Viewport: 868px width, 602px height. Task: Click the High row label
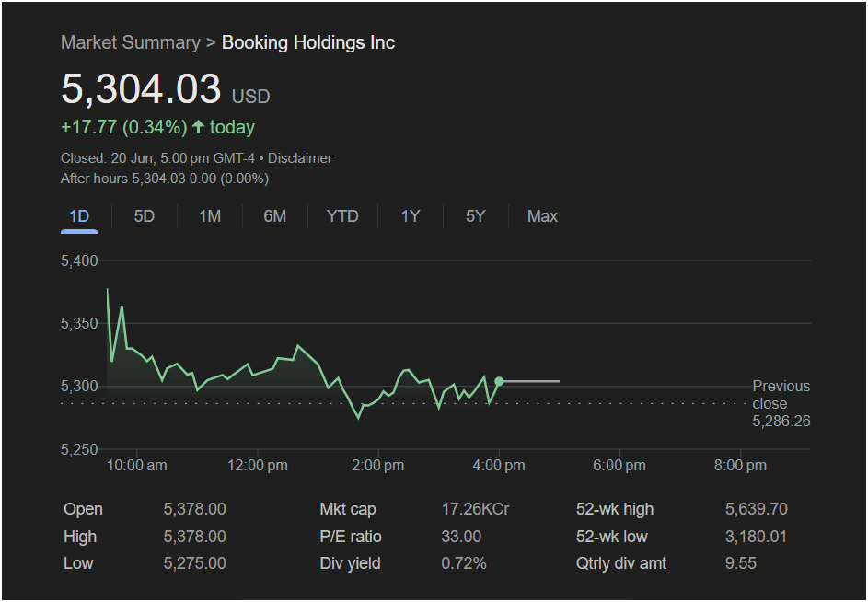coord(80,537)
